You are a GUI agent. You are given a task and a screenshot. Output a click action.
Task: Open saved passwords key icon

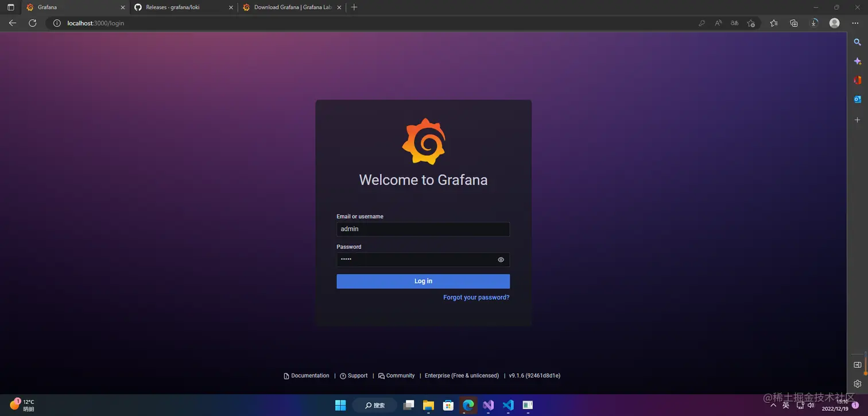coord(702,24)
